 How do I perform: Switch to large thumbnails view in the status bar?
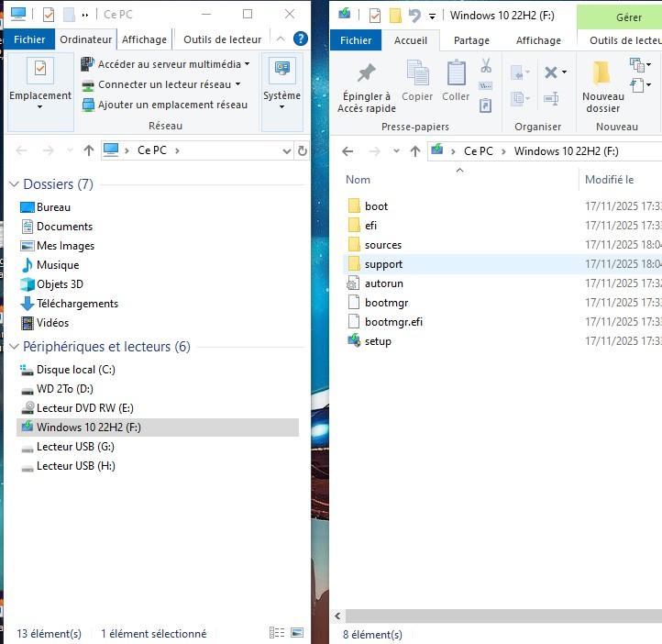tap(296, 633)
